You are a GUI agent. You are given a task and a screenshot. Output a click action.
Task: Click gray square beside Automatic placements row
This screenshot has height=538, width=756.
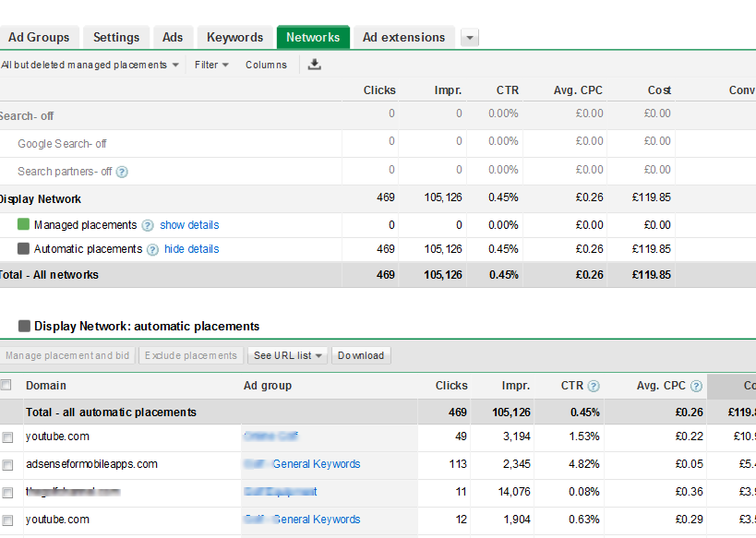click(x=24, y=249)
